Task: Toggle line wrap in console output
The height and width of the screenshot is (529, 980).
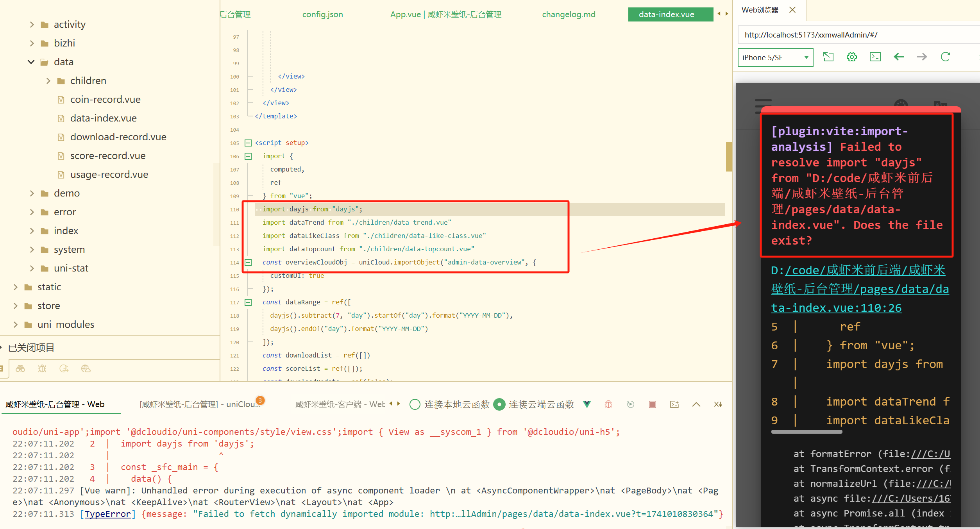Action: point(718,404)
